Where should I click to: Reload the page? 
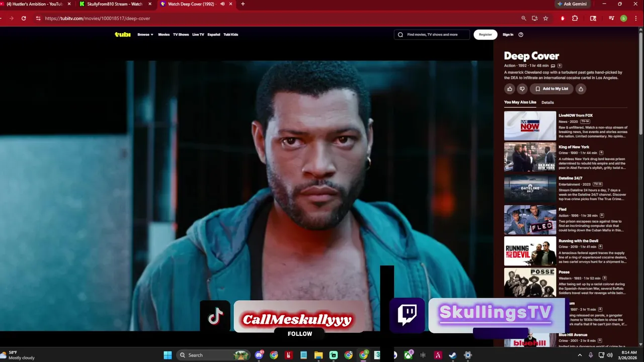click(24, 18)
